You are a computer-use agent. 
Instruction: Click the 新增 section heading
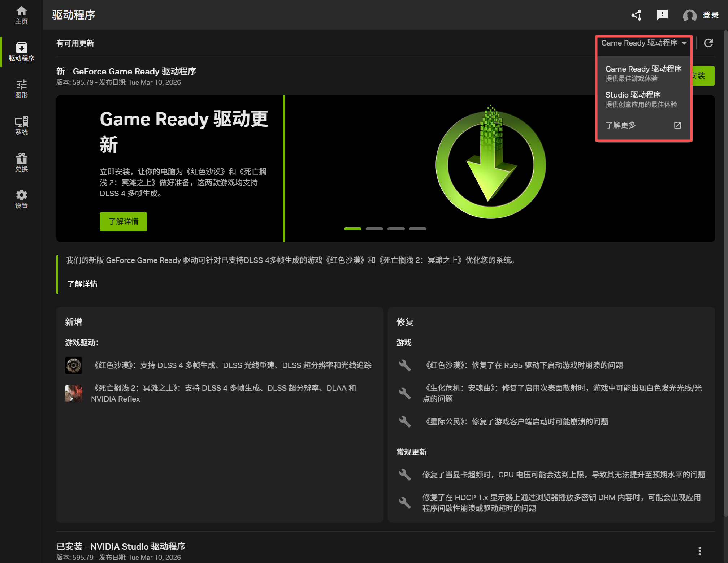(73, 322)
